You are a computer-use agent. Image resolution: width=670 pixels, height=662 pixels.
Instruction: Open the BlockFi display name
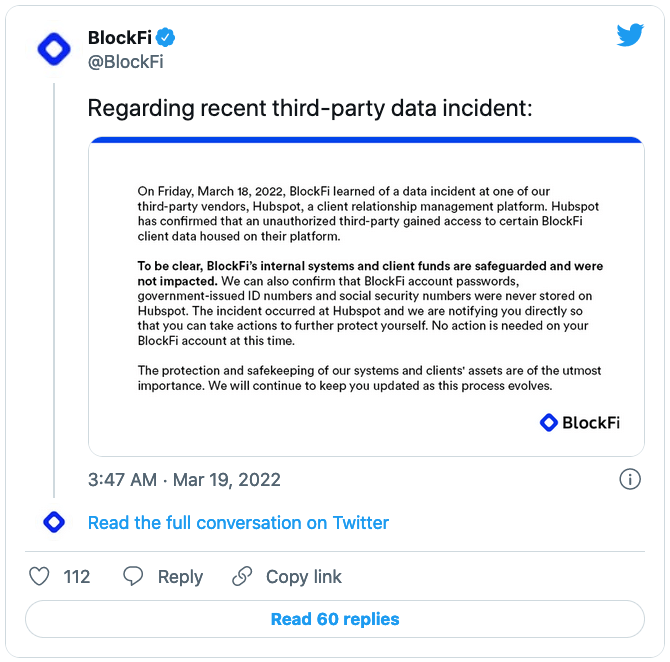120,38
